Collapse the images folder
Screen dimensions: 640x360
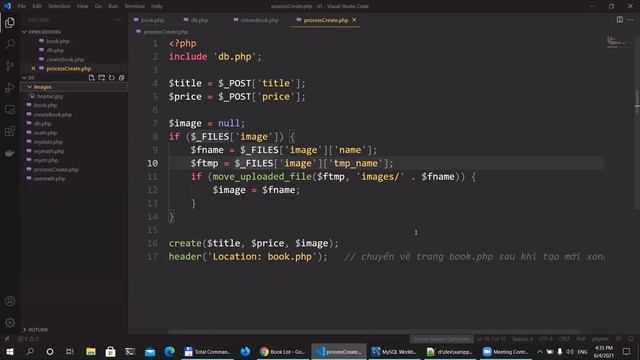pyautogui.click(x=42, y=87)
